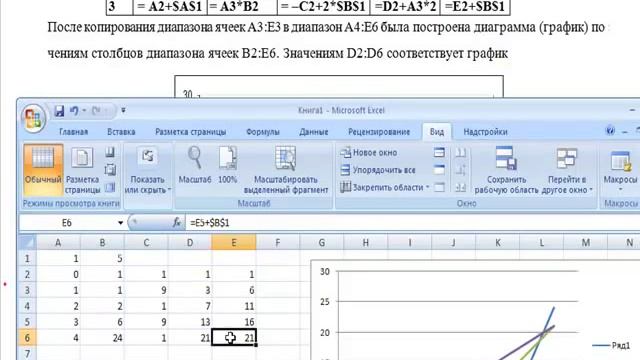
Task: Select column E header
Action: tap(234, 242)
